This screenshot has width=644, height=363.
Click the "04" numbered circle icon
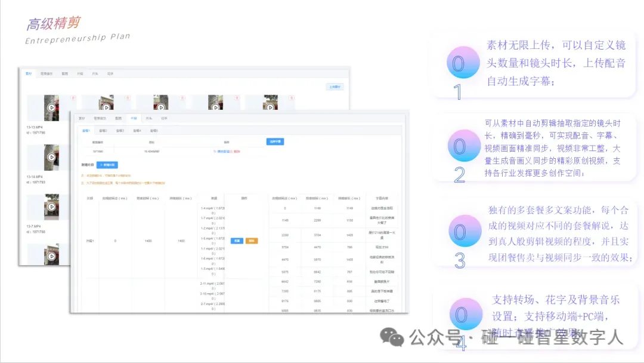462,315
